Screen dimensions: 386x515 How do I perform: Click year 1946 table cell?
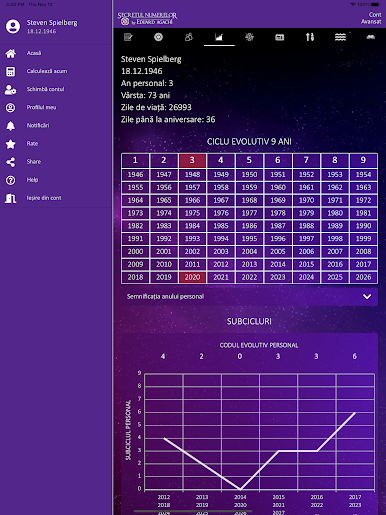(x=135, y=175)
